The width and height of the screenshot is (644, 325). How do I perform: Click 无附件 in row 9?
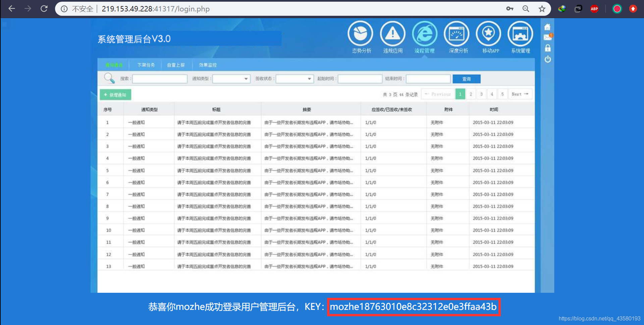pyautogui.click(x=437, y=218)
